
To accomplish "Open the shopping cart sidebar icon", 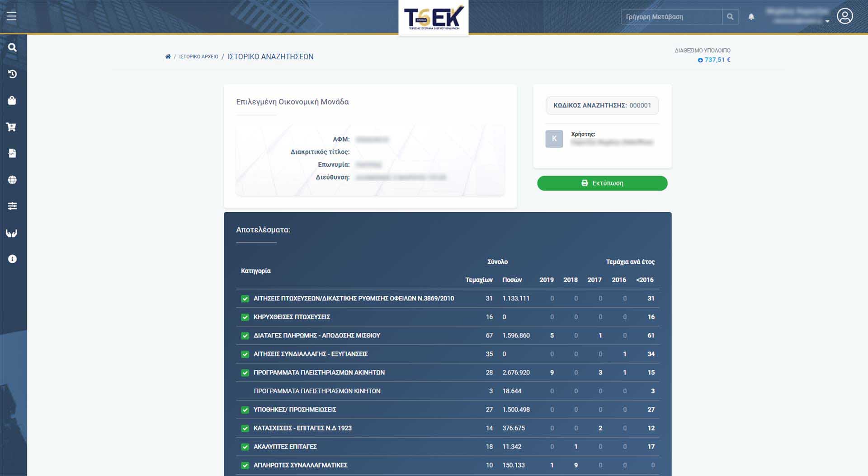I will point(12,127).
